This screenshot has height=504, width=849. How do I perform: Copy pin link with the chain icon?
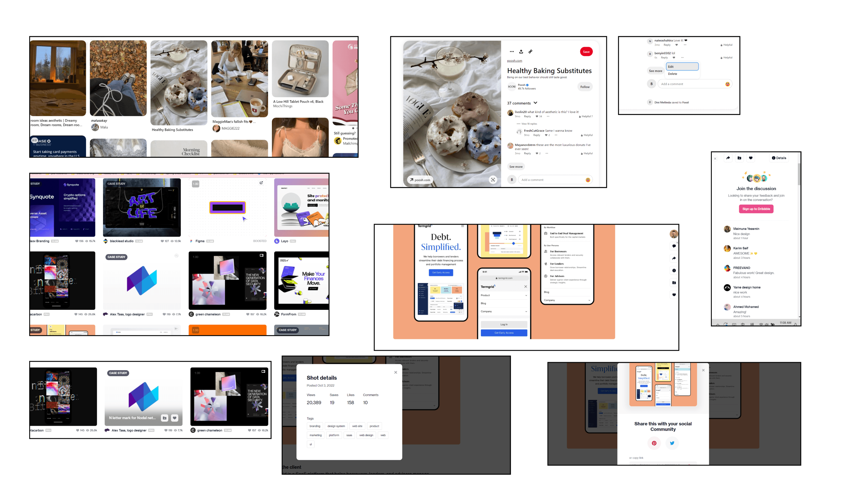click(x=530, y=52)
